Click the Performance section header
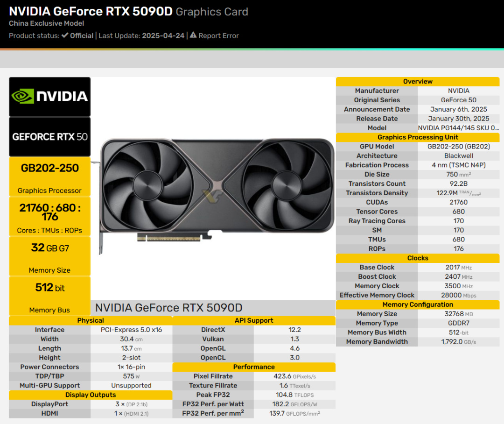504x424 pixels. [254, 367]
